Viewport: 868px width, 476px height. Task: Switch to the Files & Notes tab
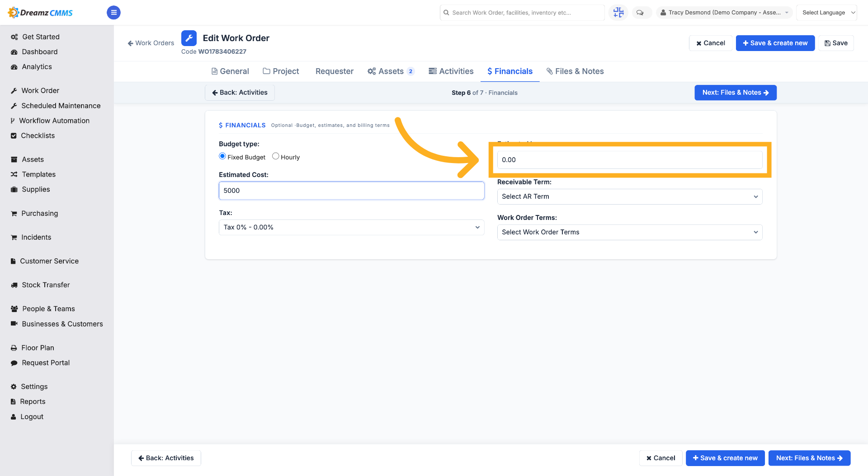575,71
